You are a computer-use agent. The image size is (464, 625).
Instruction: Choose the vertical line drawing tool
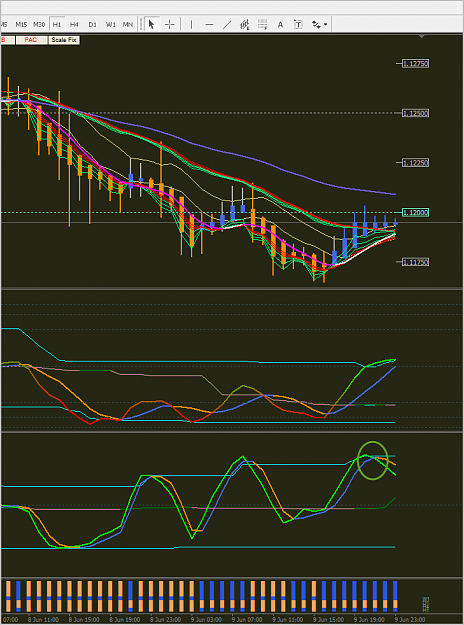coord(191,25)
